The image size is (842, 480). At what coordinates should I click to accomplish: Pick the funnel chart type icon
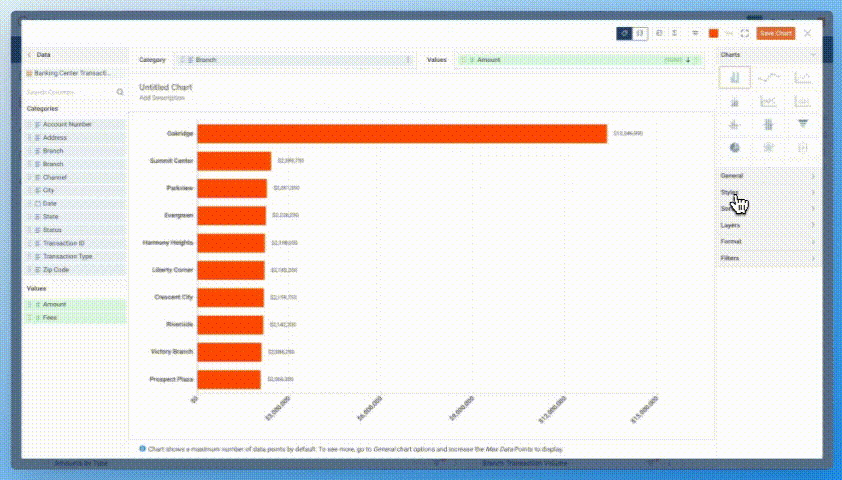point(803,124)
